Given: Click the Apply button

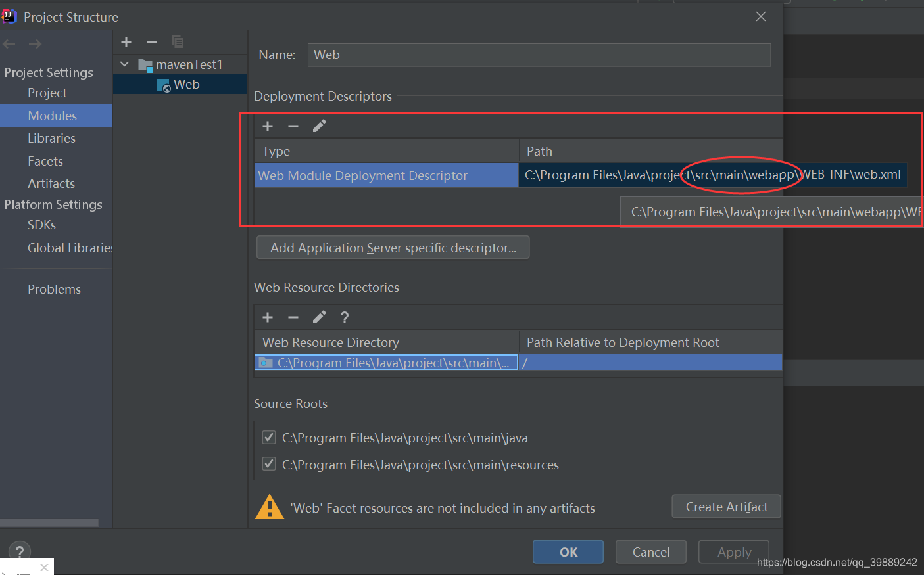Looking at the screenshot, I should pyautogui.click(x=734, y=552).
